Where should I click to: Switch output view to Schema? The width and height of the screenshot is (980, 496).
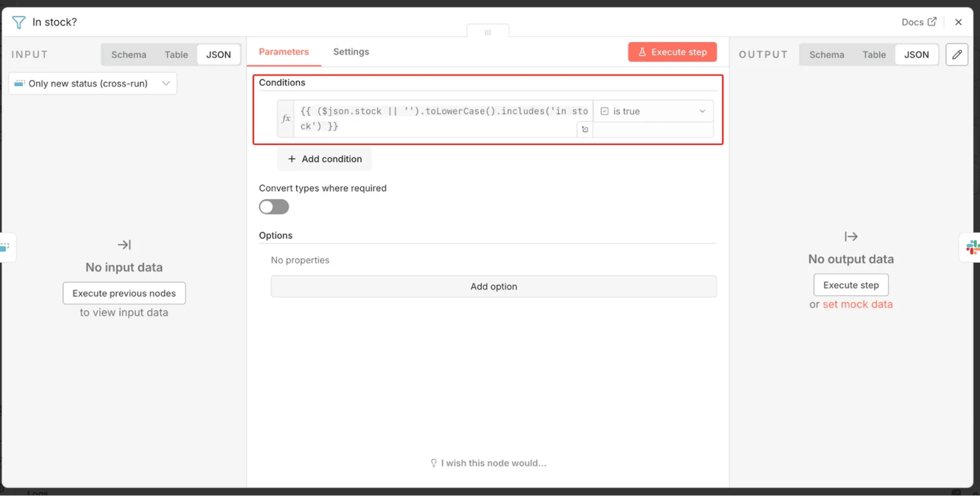click(826, 54)
